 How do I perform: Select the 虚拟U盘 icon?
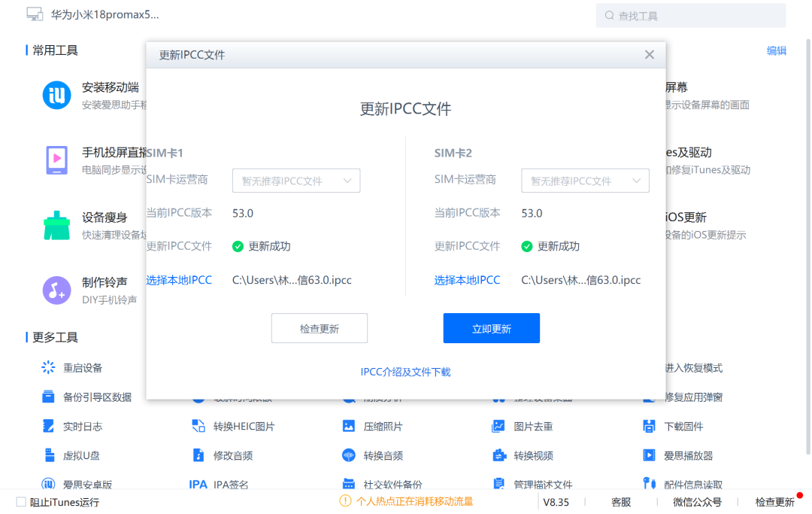click(49, 455)
